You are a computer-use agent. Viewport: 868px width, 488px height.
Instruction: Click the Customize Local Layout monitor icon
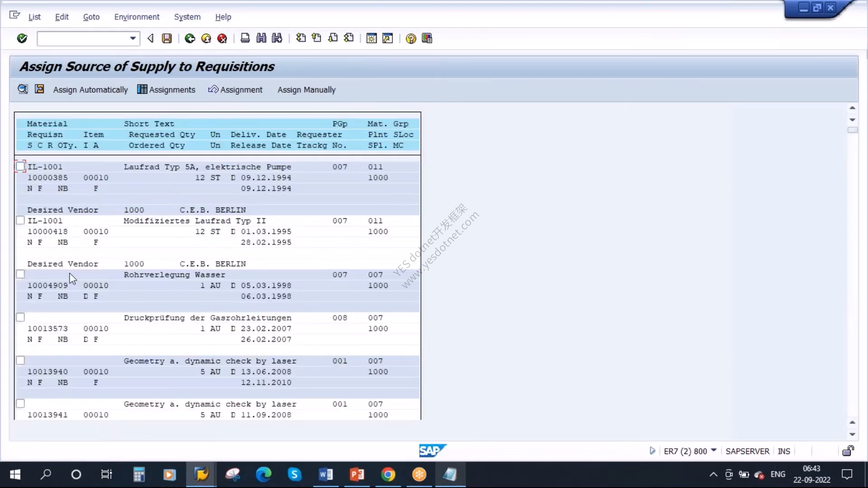(x=427, y=38)
